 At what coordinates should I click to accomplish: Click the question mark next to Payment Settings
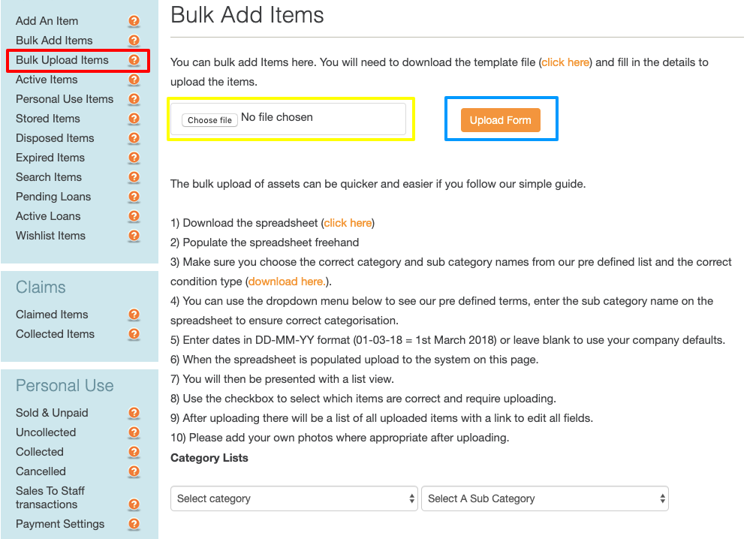point(134,524)
